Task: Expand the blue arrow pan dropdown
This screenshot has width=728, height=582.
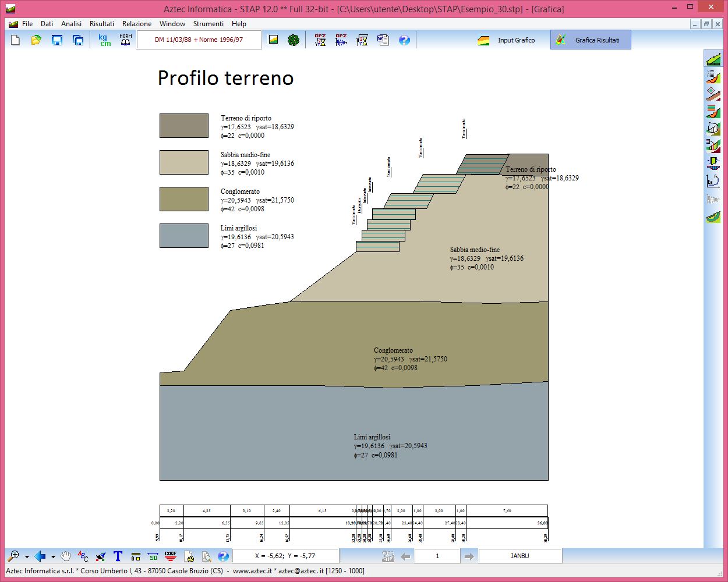Action: coord(53,557)
